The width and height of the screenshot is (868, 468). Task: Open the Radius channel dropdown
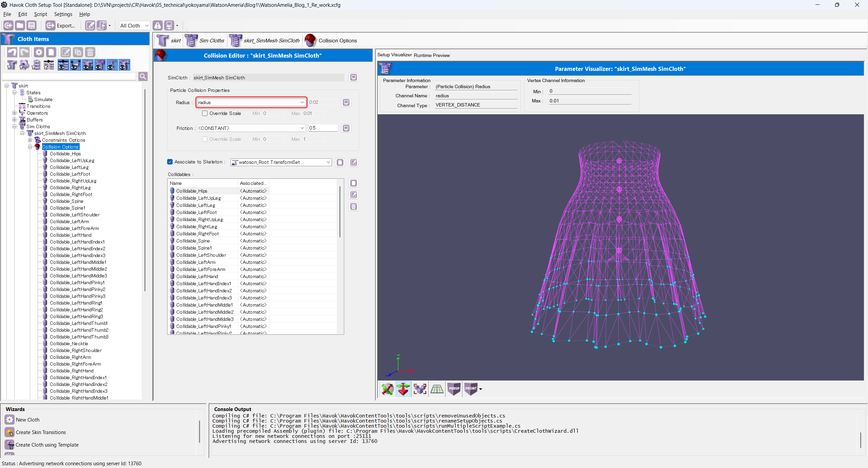click(x=251, y=102)
